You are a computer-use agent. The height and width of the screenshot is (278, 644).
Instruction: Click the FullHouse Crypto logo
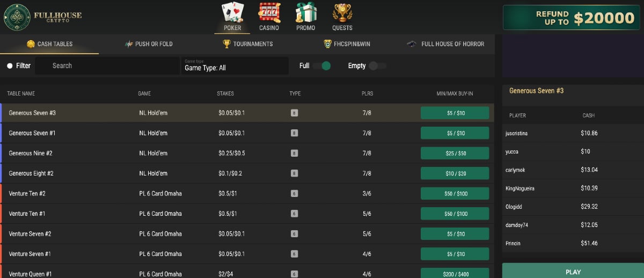tap(43, 18)
